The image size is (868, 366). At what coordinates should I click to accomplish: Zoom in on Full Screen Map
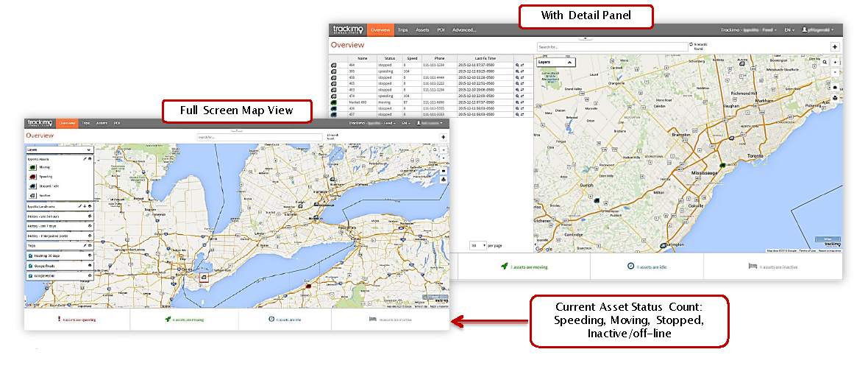click(444, 149)
